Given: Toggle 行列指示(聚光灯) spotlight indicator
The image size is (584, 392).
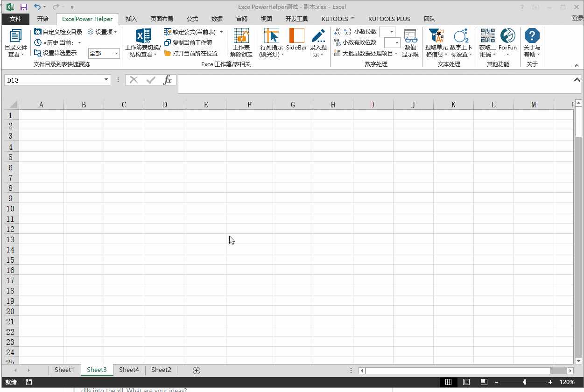Looking at the screenshot, I should (x=272, y=43).
